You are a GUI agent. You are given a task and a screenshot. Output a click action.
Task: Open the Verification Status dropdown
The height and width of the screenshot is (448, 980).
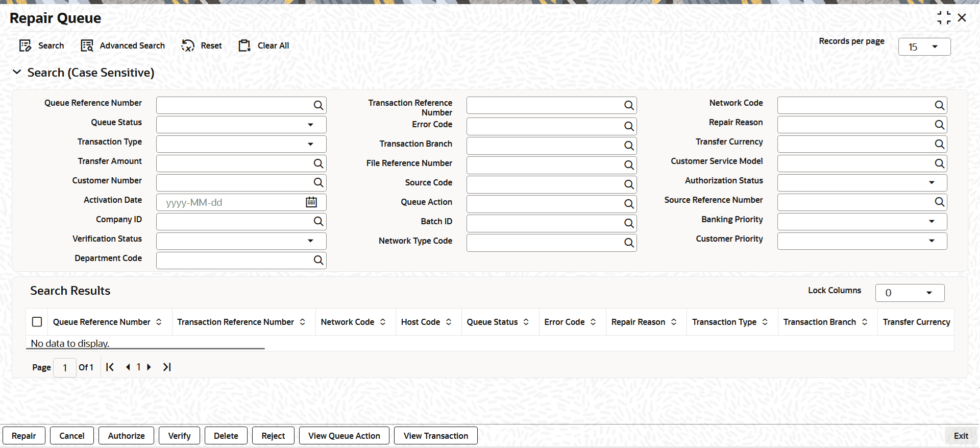click(241, 241)
